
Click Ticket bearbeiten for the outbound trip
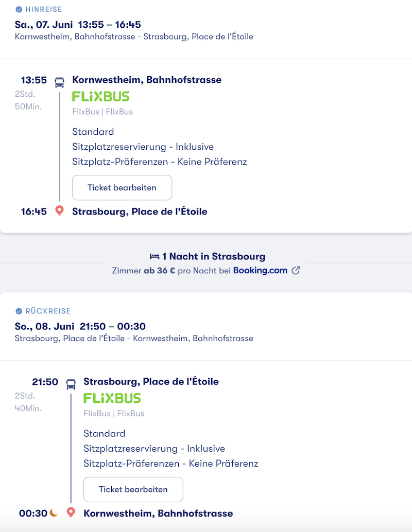[x=122, y=188]
